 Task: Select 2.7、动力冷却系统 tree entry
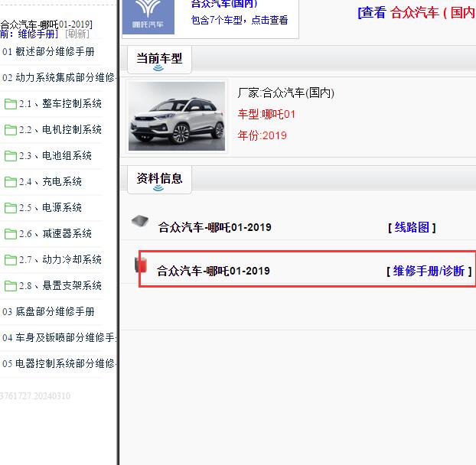pos(60,259)
